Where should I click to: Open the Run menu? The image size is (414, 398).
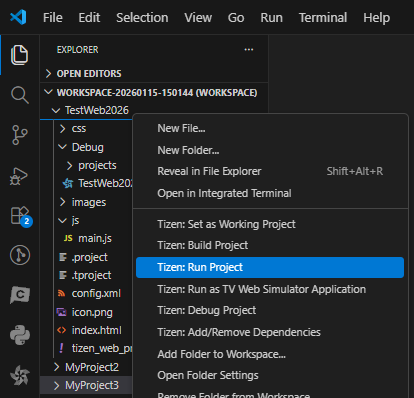coord(271,18)
